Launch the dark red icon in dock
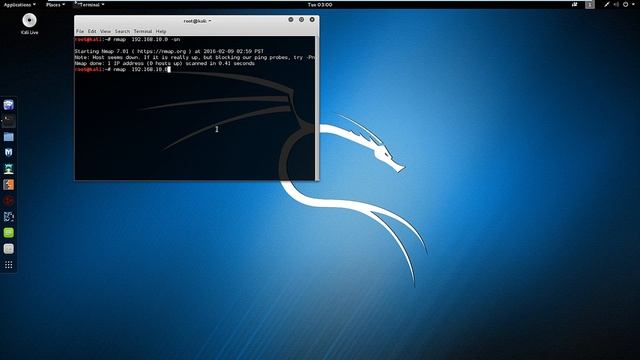 point(9,200)
